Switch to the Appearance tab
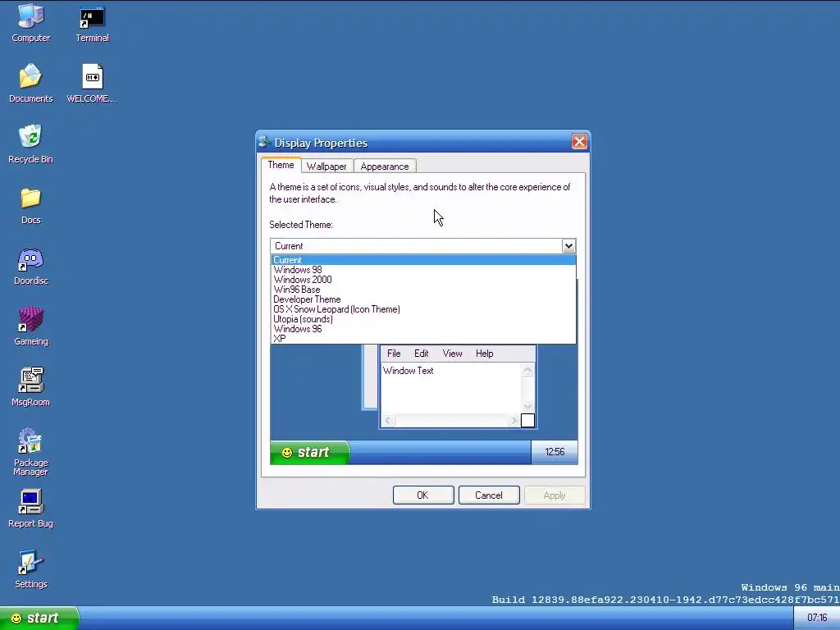The image size is (840, 630). tap(385, 166)
